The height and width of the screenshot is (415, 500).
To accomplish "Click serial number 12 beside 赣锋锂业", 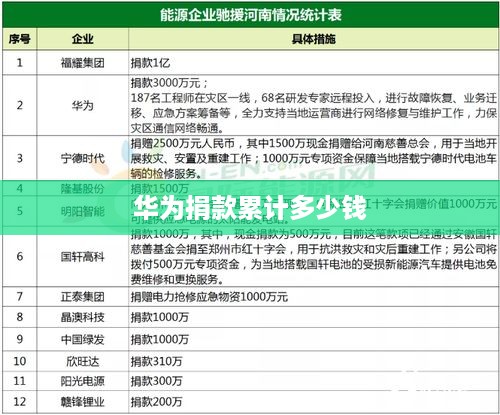I will (x=19, y=401).
